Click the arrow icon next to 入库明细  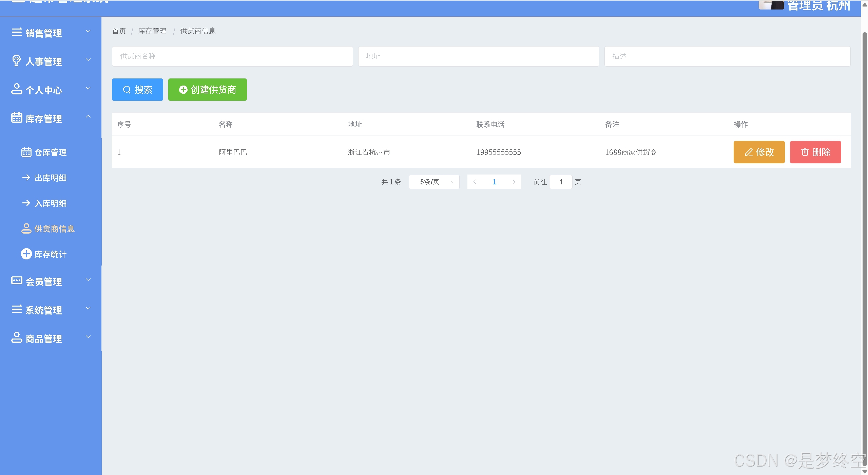26,203
